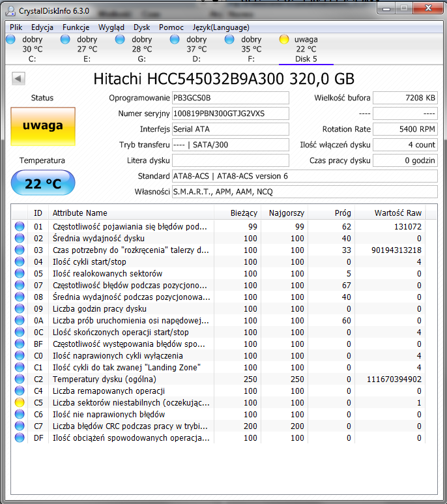This screenshot has height=504, width=447.
Task: Click status orb for attribute DF
Action: [x=20, y=437]
